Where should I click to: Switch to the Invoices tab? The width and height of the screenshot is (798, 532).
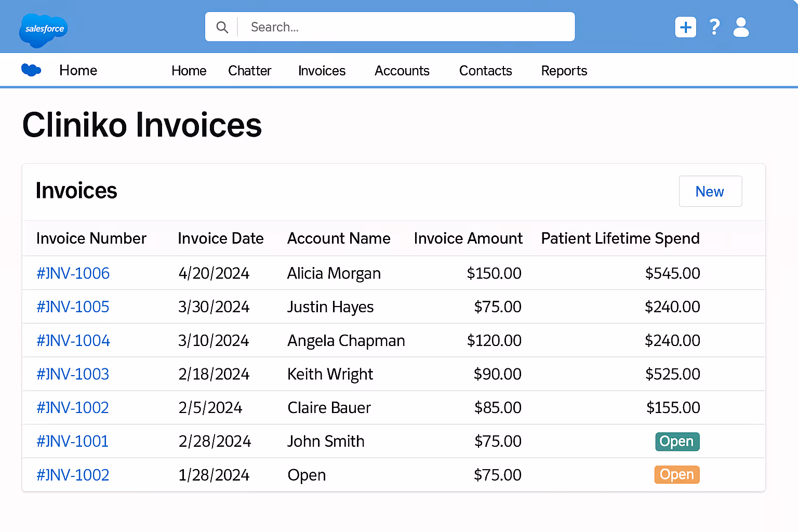322,71
